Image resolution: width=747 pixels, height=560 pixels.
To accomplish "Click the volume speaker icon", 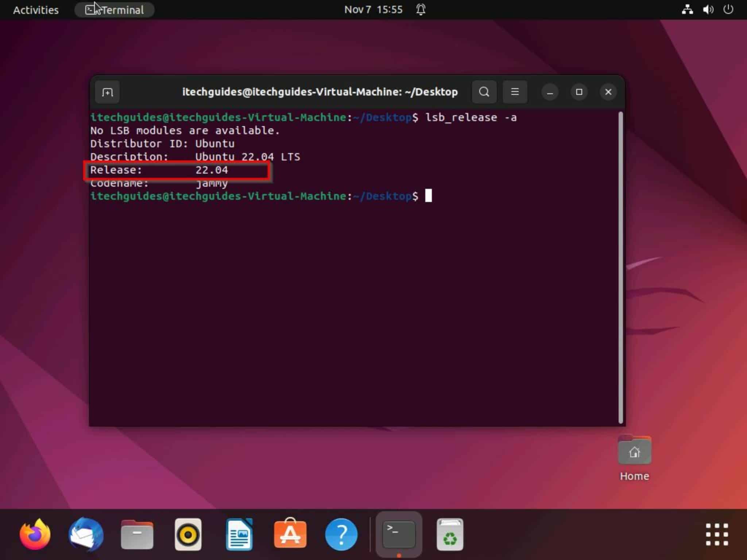I will tap(708, 10).
